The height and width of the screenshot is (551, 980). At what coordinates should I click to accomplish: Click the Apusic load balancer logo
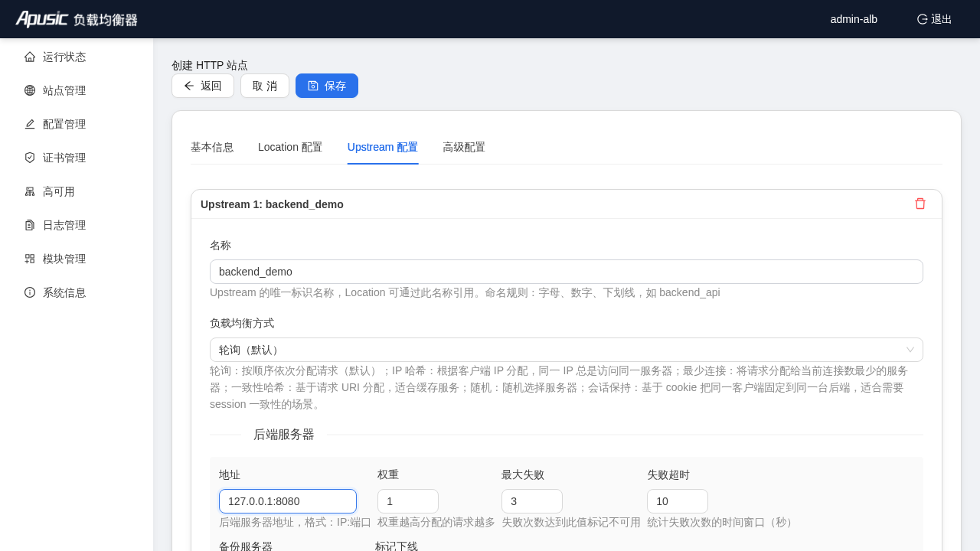click(x=77, y=19)
